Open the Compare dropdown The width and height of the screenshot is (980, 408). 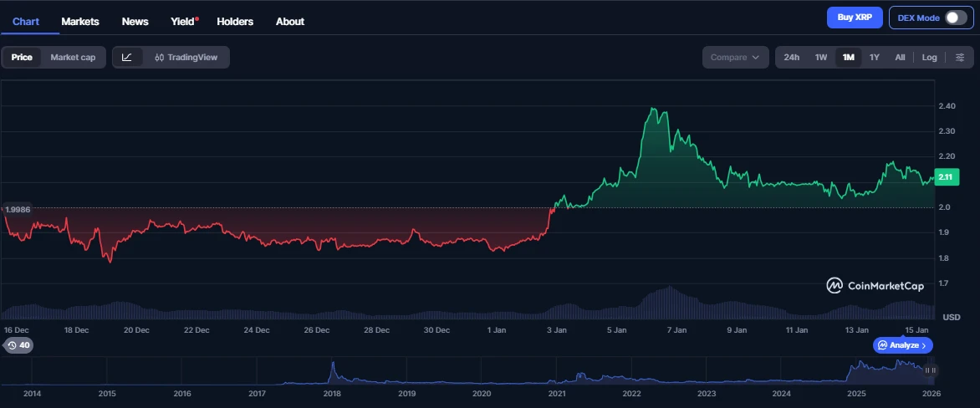coord(736,58)
